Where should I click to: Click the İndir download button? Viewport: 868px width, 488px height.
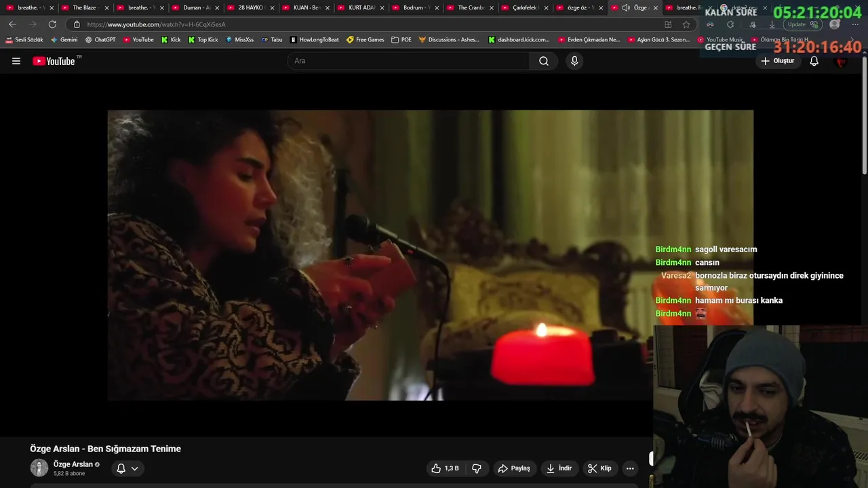click(559, 468)
